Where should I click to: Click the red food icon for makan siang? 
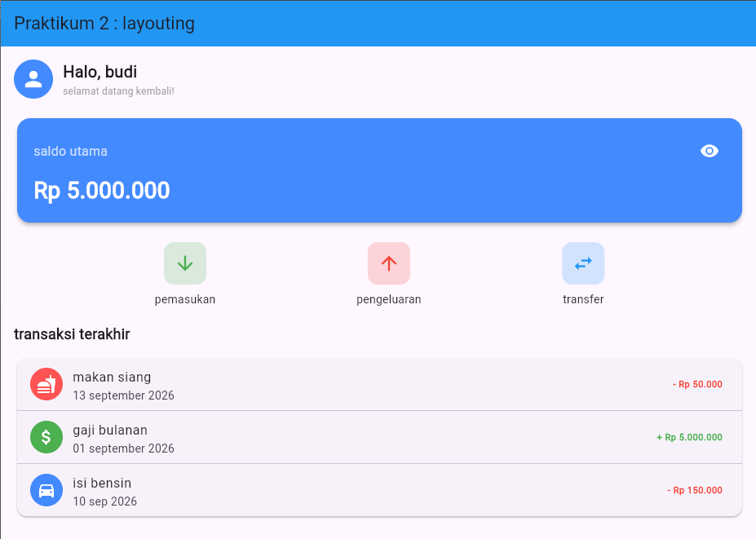pyautogui.click(x=46, y=384)
